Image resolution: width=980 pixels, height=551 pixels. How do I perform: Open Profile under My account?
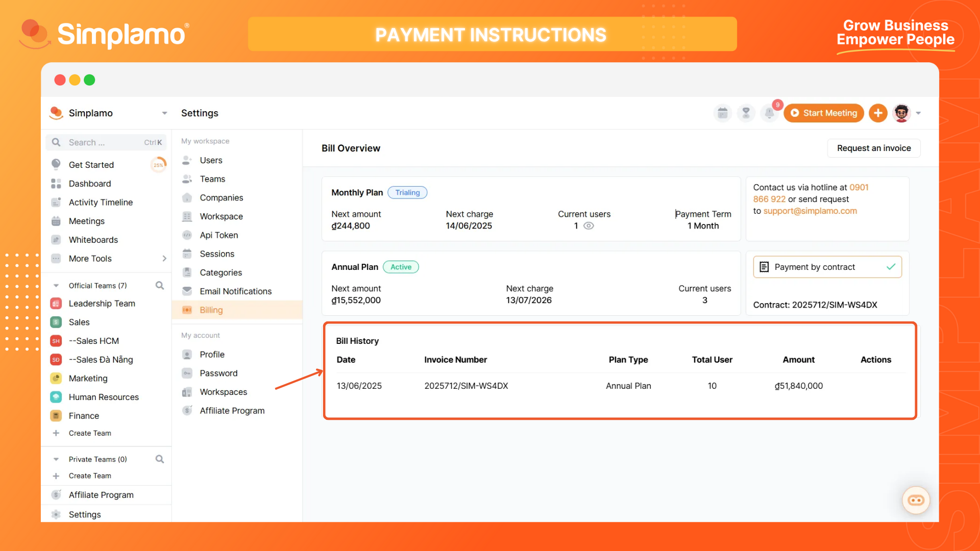point(212,355)
